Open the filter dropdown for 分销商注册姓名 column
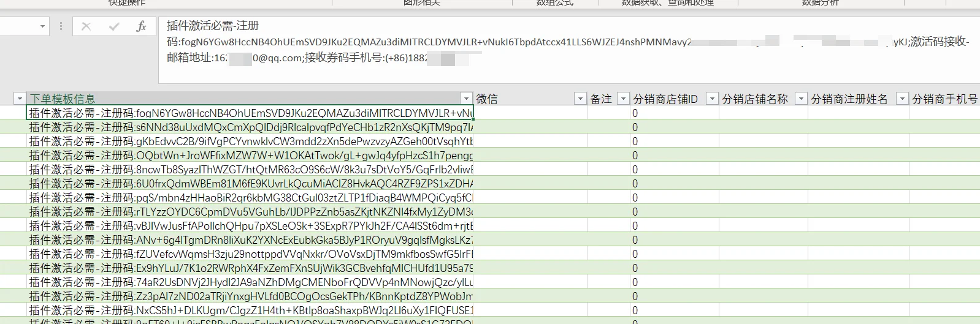The width and height of the screenshot is (980, 324). (902, 99)
